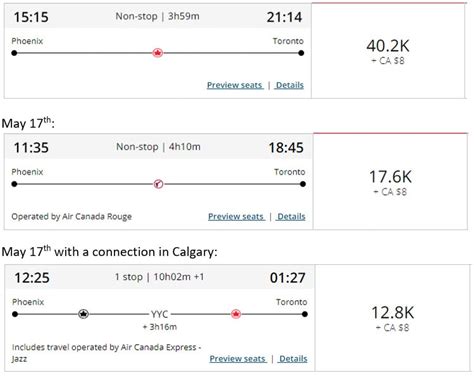Open Preview seats for Air Canada Rouge flight
The image size is (474, 378).
(236, 216)
